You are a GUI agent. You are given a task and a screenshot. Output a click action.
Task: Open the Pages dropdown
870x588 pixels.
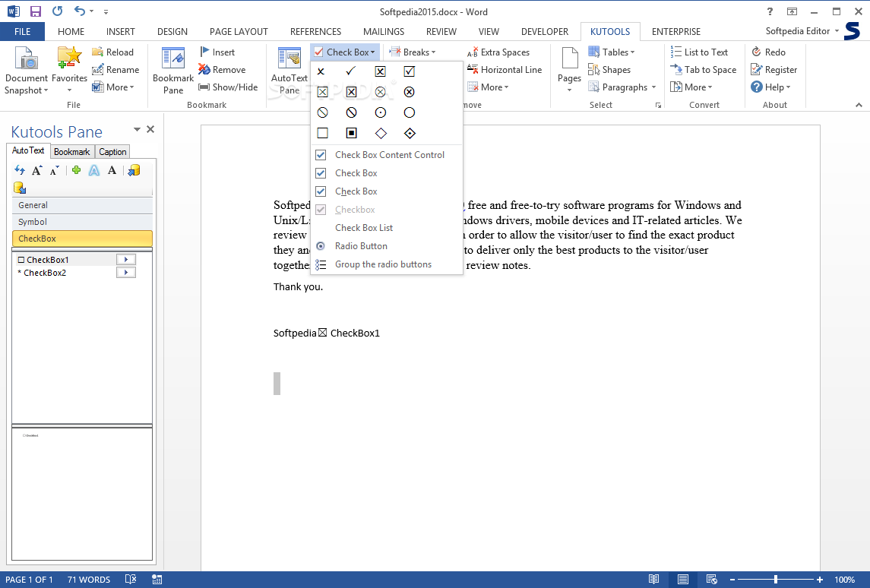(x=569, y=71)
